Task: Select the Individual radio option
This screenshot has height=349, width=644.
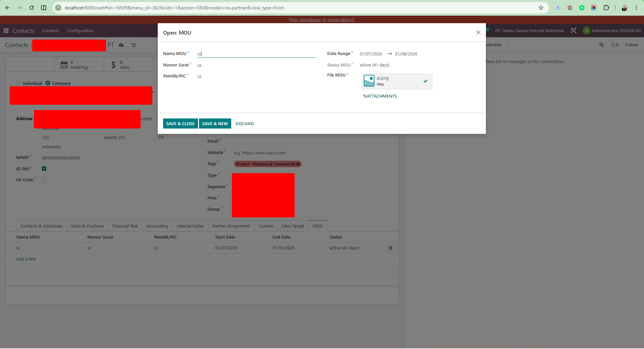Action: pos(18,83)
